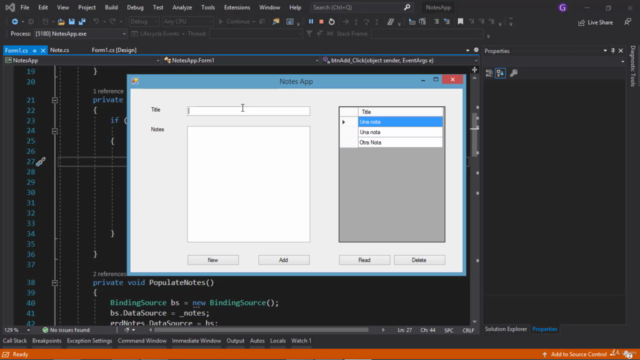Collapse the if block at line 24
This screenshot has width=640, height=360.
[55, 131]
